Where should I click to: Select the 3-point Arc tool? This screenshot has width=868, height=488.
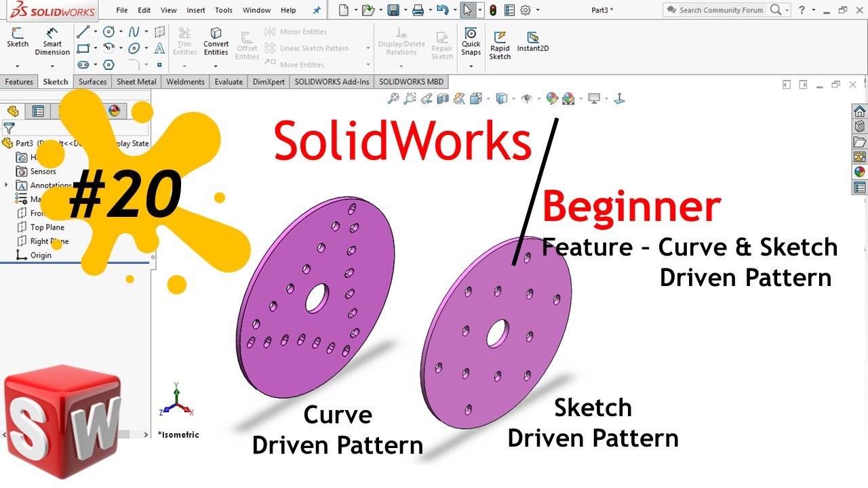tap(108, 48)
